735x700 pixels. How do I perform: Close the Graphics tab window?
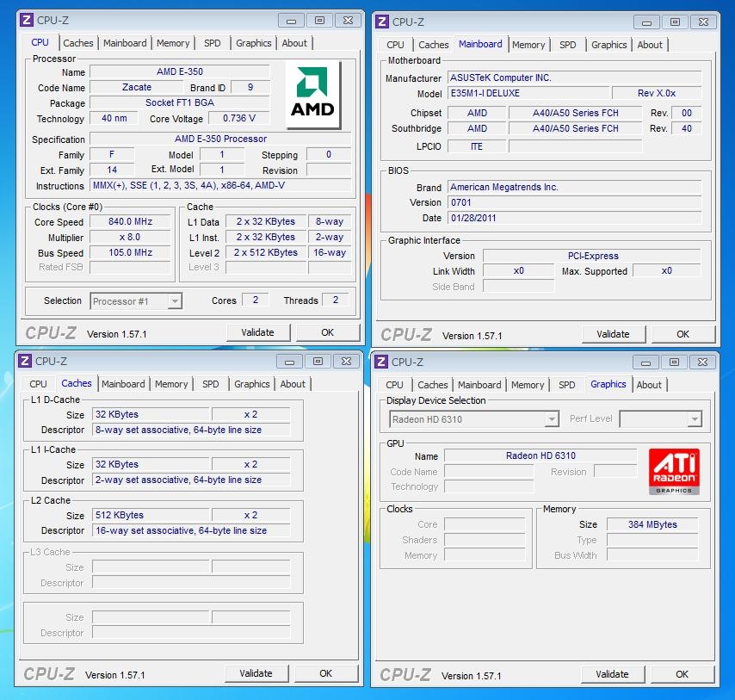702,362
